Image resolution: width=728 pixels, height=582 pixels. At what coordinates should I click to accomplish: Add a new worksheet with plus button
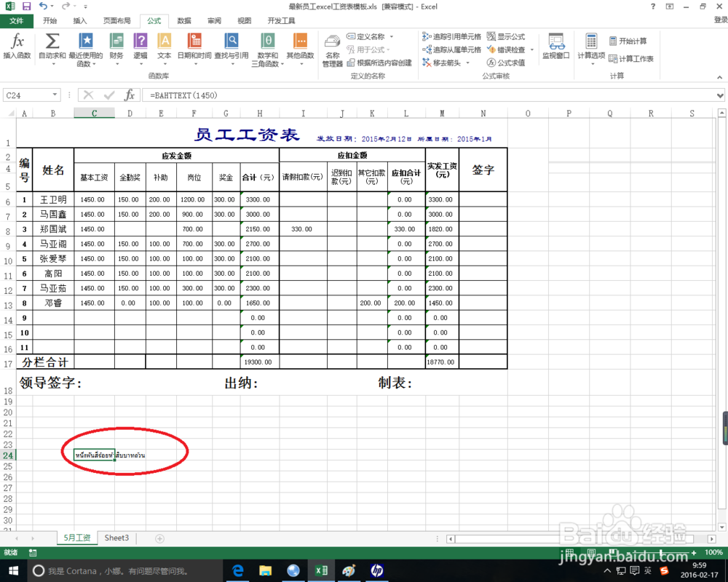pos(159,538)
